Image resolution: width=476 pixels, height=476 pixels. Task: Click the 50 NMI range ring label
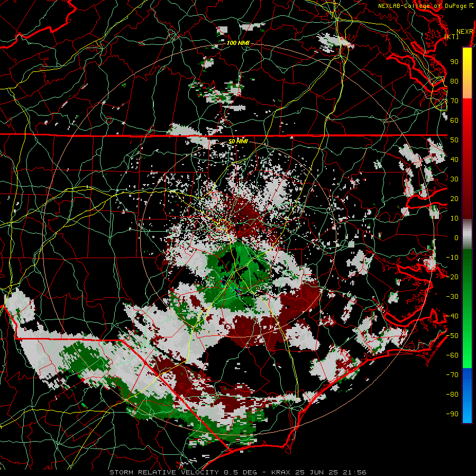(238, 141)
